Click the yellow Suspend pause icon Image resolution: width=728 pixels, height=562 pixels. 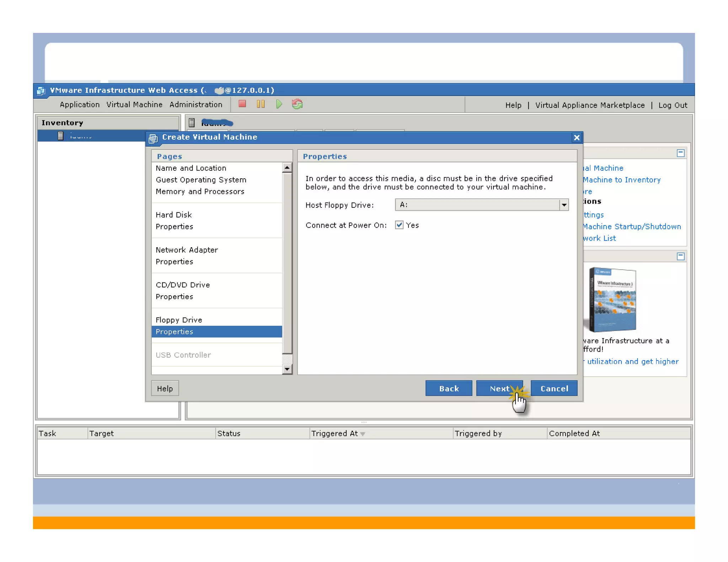pyautogui.click(x=261, y=104)
